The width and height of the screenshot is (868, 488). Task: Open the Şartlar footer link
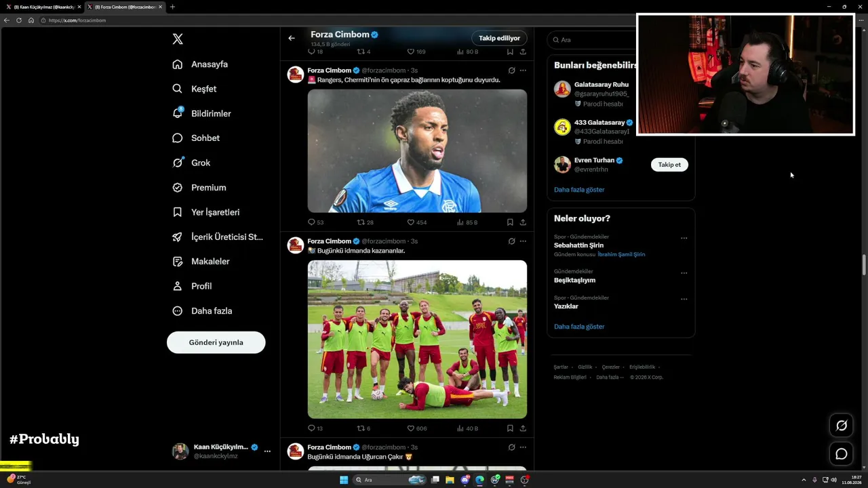pyautogui.click(x=561, y=367)
